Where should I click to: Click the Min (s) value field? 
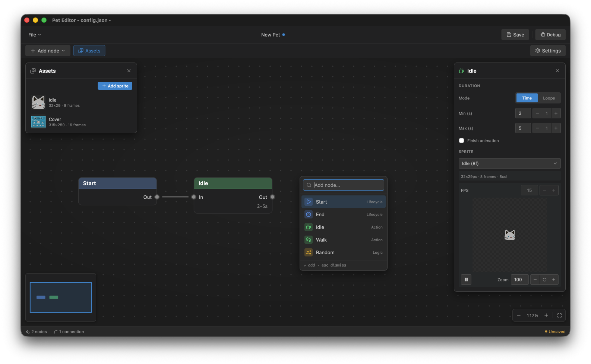tap(523, 113)
